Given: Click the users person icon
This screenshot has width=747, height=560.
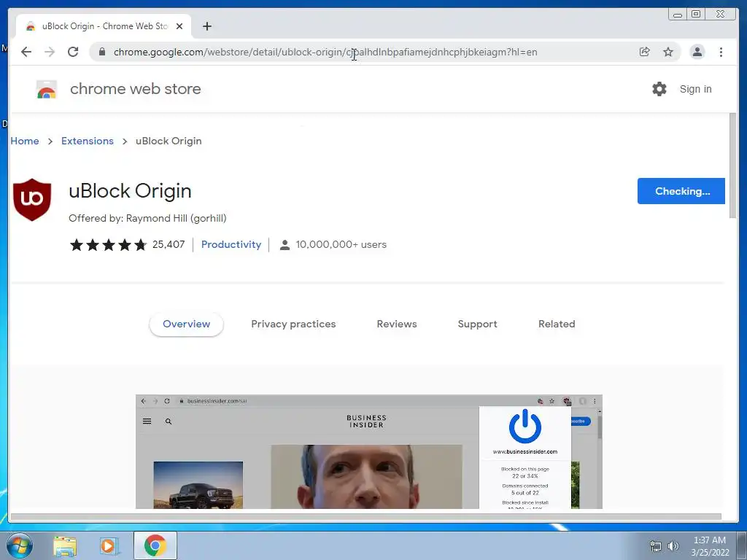Looking at the screenshot, I should pyautogui.click(x=285, y=245).
